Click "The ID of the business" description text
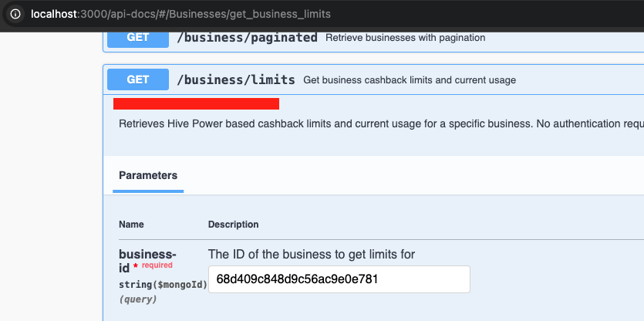The width and height of the screenshot is (644, 321). coord(312,255)
